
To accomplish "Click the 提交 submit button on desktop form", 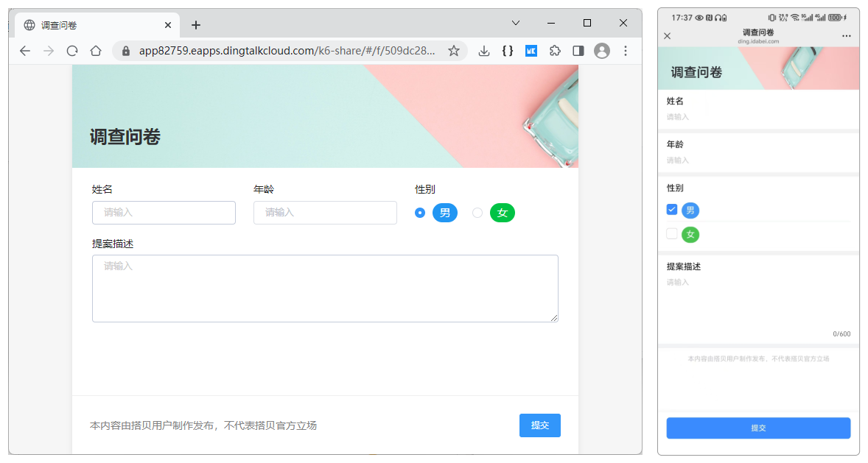I will point(540,425).
